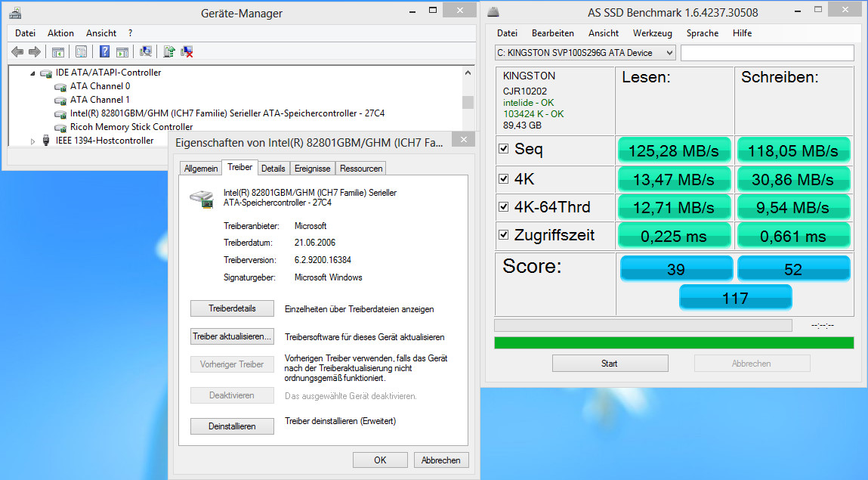
Task: Toggle the action pane toolbar icon
Action: tap(122, 52)
